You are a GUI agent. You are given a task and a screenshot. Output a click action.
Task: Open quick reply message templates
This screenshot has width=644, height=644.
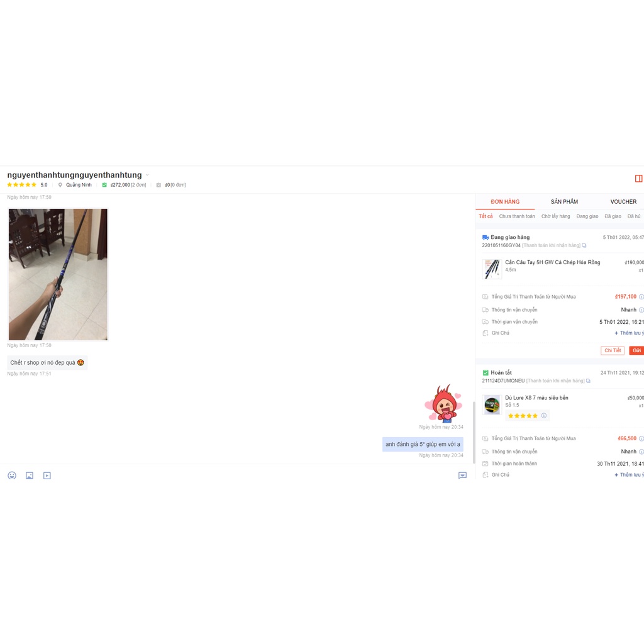coord(462,475)
